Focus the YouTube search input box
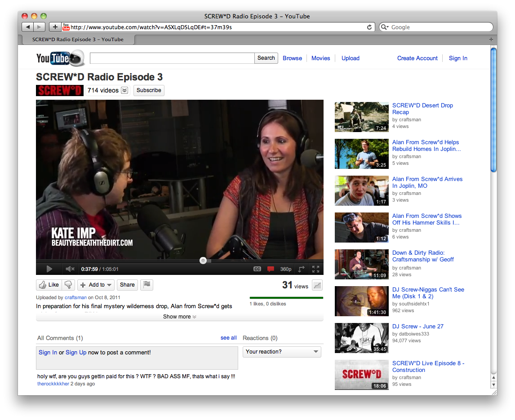515x420 pixels. [172, 58]
